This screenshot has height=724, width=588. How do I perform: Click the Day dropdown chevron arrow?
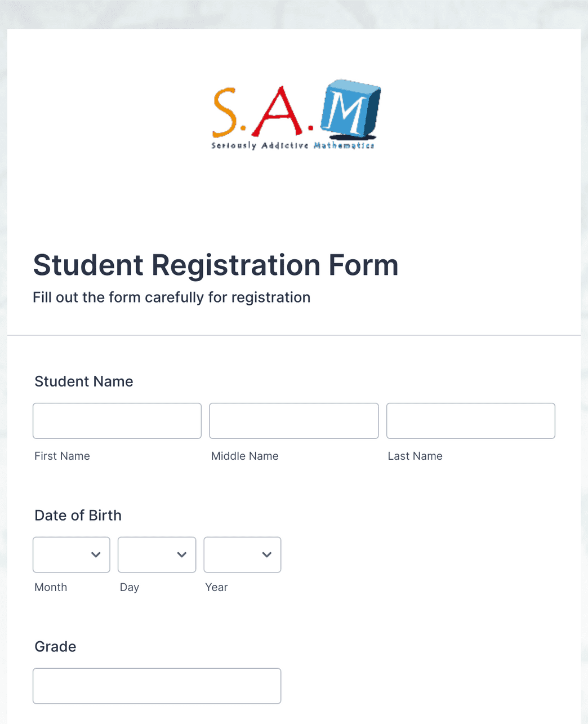[x=182, y=554]
